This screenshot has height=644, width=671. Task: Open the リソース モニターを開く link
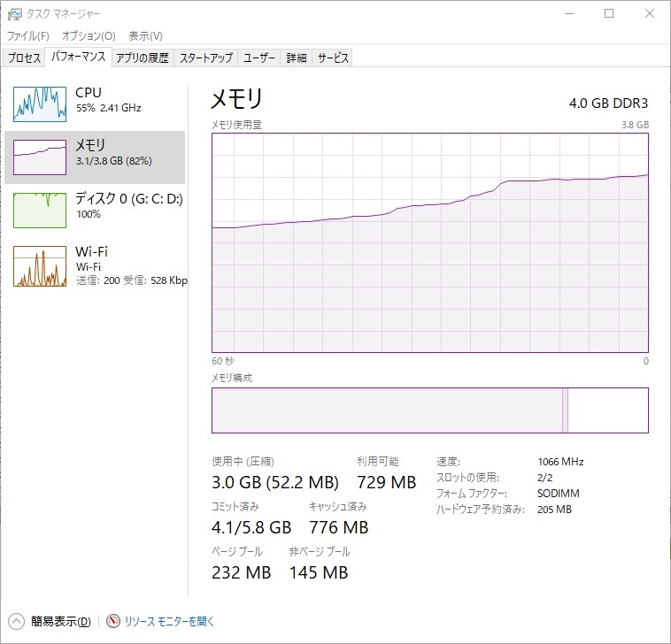(x=169, y=621)
